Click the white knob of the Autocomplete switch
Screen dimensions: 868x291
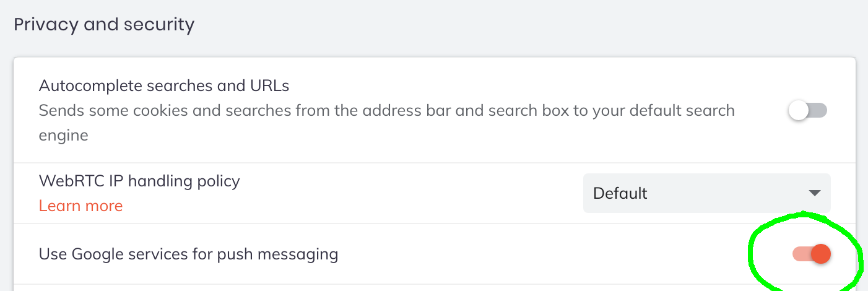pyautogui.click(x=799, y=111)
